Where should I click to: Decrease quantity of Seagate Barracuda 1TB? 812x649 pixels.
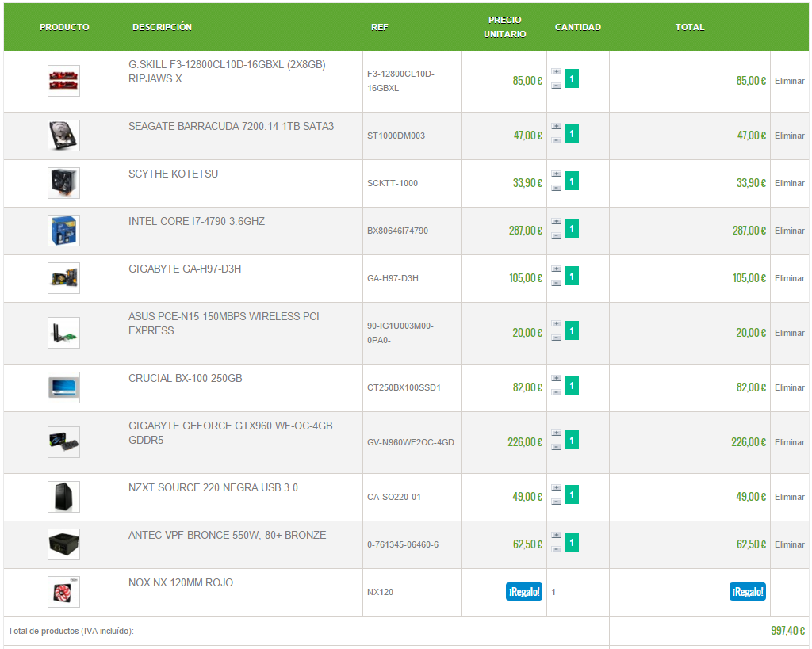click(x=556, y=140)
